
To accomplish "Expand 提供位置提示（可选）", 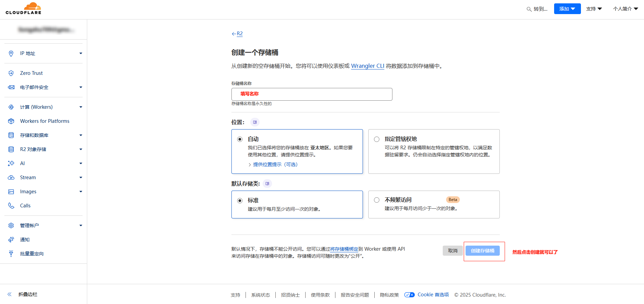I will pos(275,164).
